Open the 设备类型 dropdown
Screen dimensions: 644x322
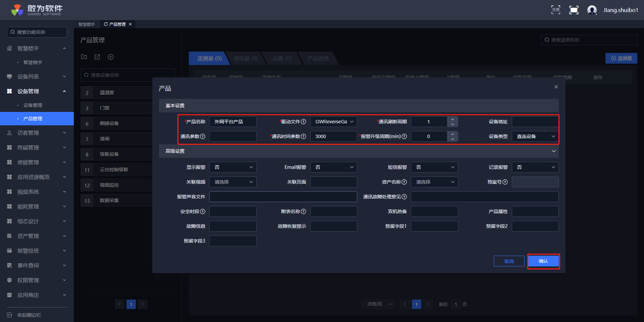535,136
